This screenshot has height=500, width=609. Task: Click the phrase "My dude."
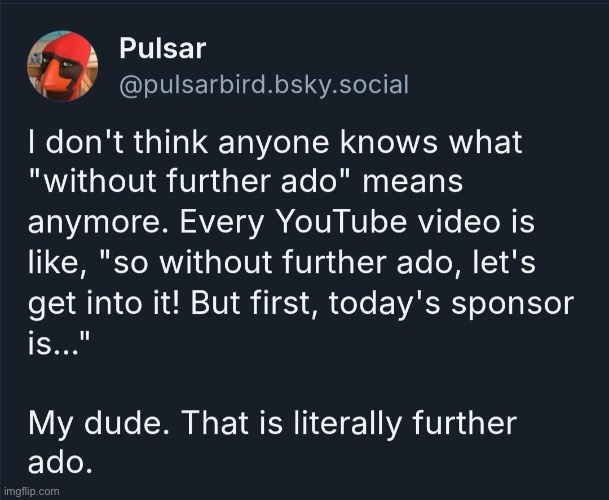96,423
